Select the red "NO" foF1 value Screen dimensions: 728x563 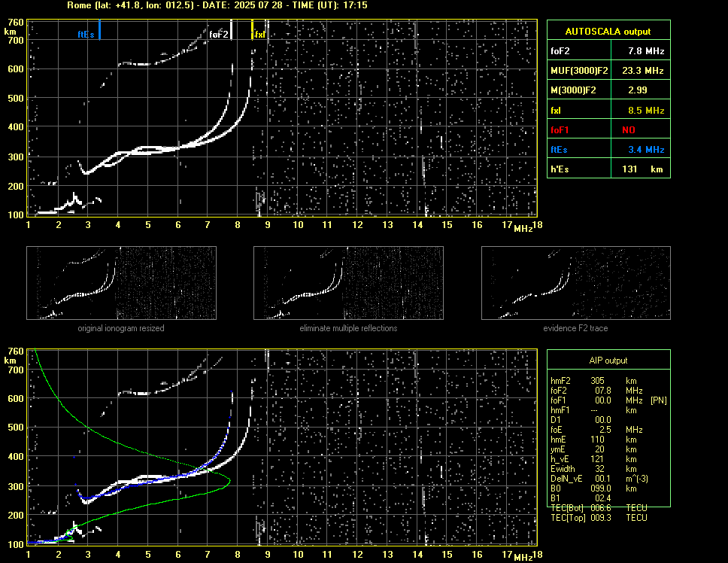pos(629,130)
